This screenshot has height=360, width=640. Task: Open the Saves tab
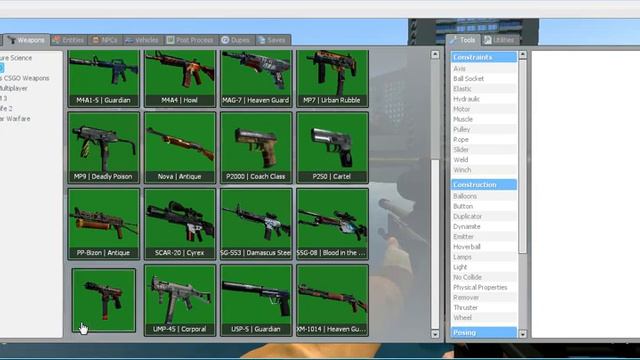click(272, 40)
